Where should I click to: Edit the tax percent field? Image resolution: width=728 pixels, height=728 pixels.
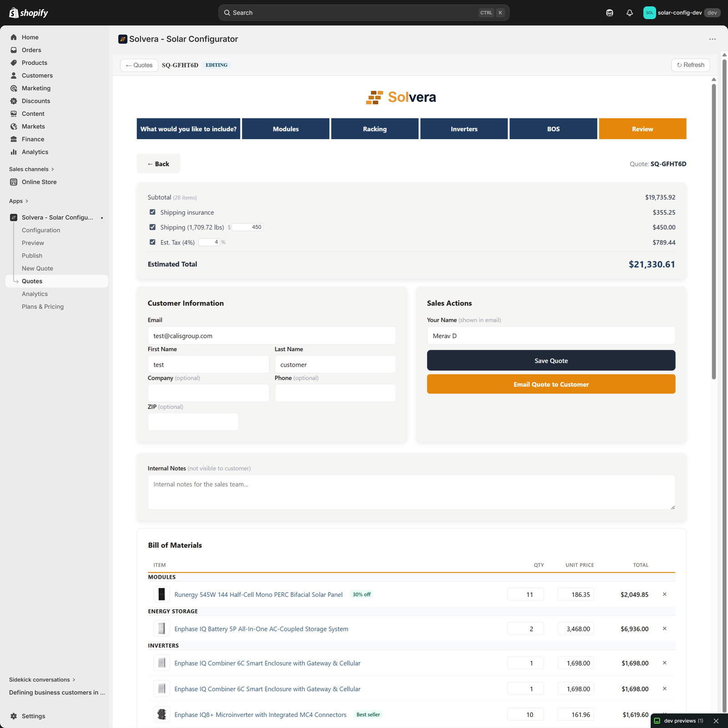coord(209,242)
